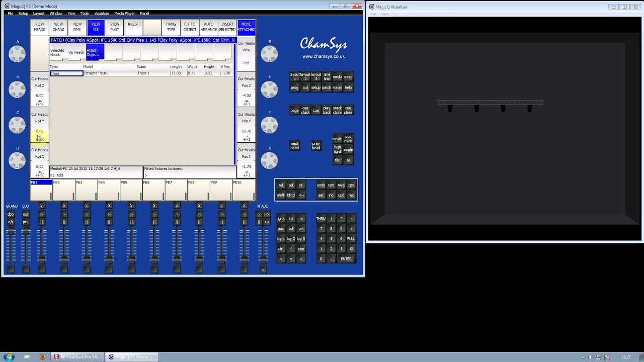The height and width of the screenshot is (362, 644).
Task: Click the VIEW DMX soft button
Action: [77, 27]
